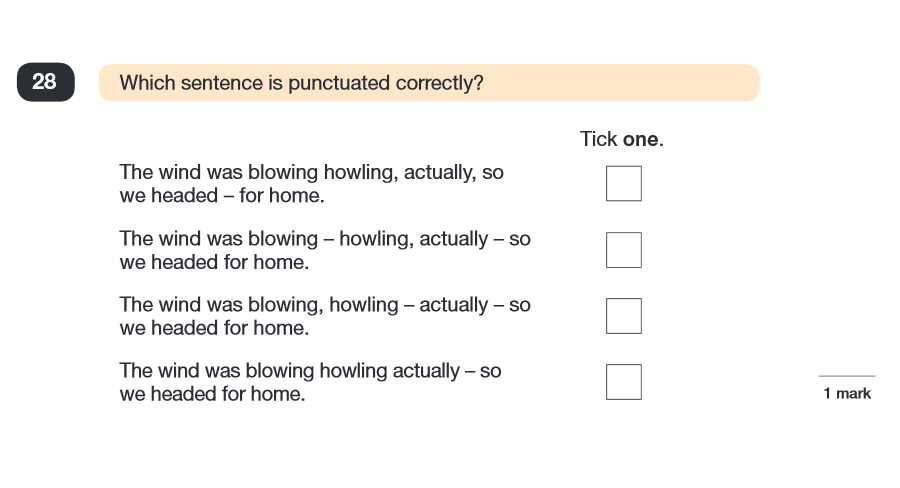Click the 'Which sentence is punctuated correctly?' banner

pyautogui.click(x=428, y=83)
